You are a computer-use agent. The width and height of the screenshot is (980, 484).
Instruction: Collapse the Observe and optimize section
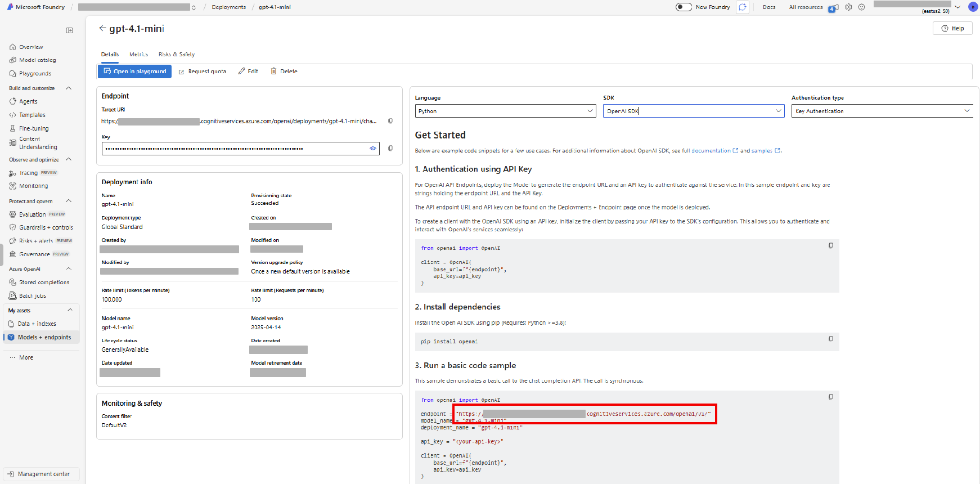tap(69, 160)
